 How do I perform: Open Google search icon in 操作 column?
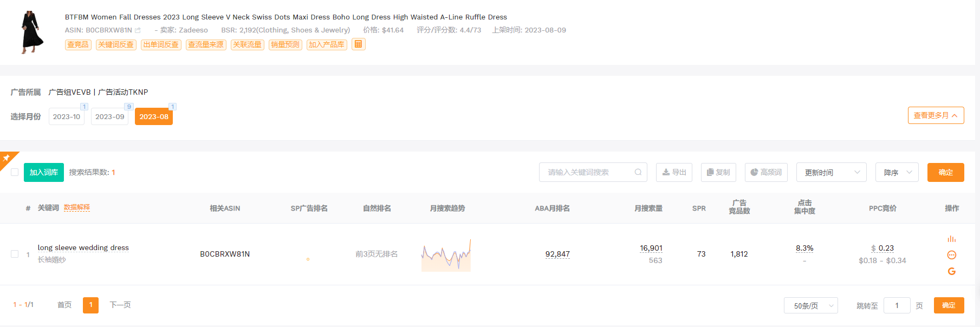[951, 271]
